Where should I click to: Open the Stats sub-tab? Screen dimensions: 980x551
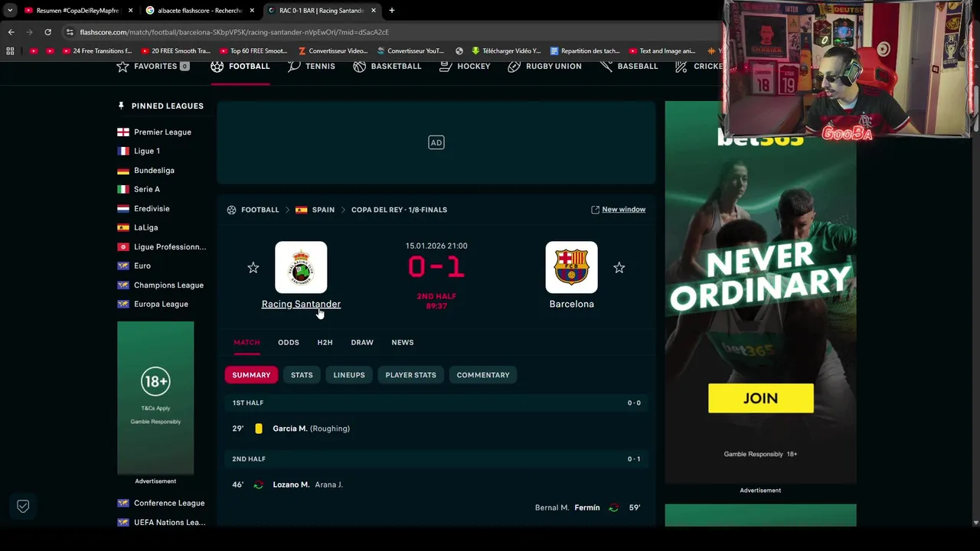tap(302, 375)
